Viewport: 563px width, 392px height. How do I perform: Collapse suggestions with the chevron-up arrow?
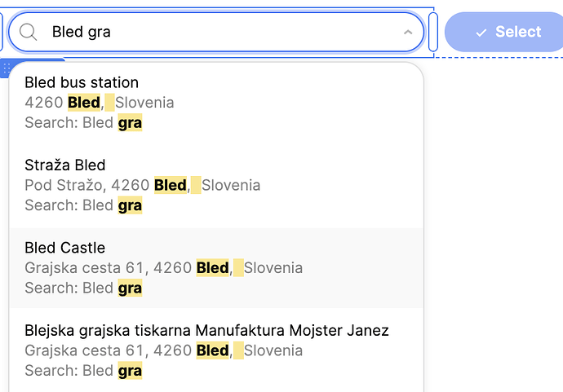[x=408, y=33]
